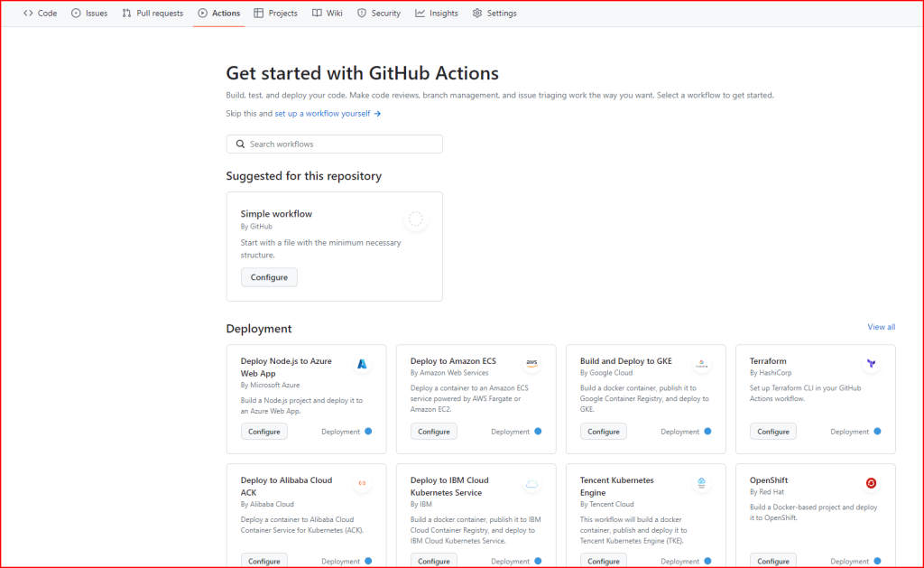Viewport: 924px width, 568px height.
Task: Click the IBM Cloud icon on Kubernetes Service card
Action: (531, 484)
